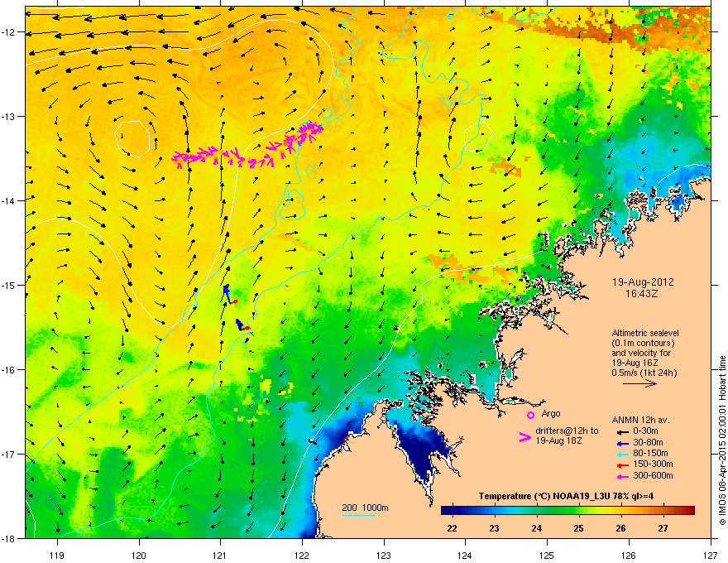The height and width of the screenshot is (563, 728).
Task: Click the magenta drifters arrowhead legend symbol
Action: pos(524,437)
